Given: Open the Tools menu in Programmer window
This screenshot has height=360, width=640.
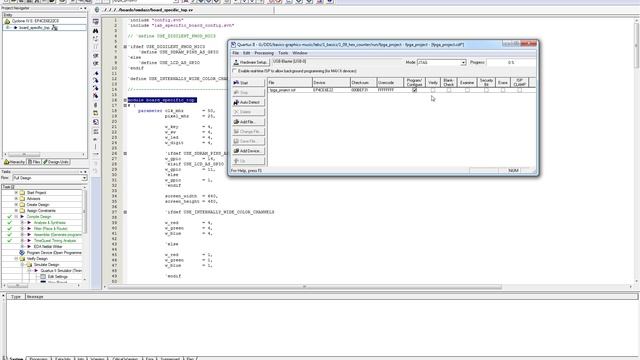Looking at the screenshot, I should tap(283, 53).
